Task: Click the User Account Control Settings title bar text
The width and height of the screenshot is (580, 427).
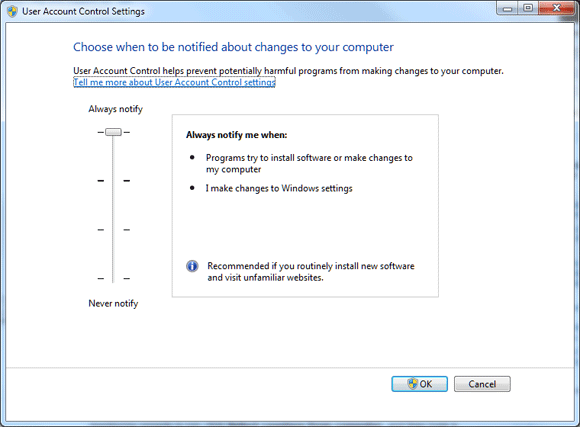Action: [83, 11]
